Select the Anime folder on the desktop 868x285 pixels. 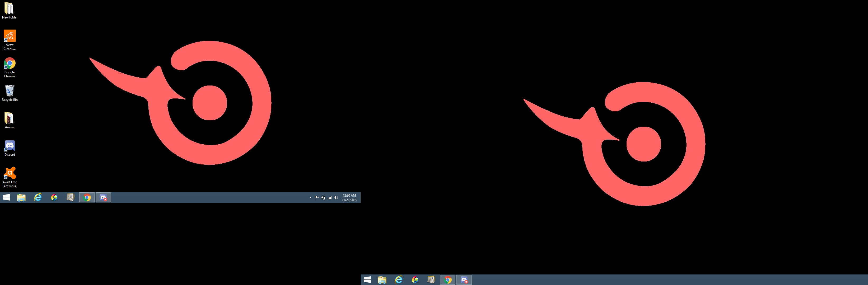(10, 120)
